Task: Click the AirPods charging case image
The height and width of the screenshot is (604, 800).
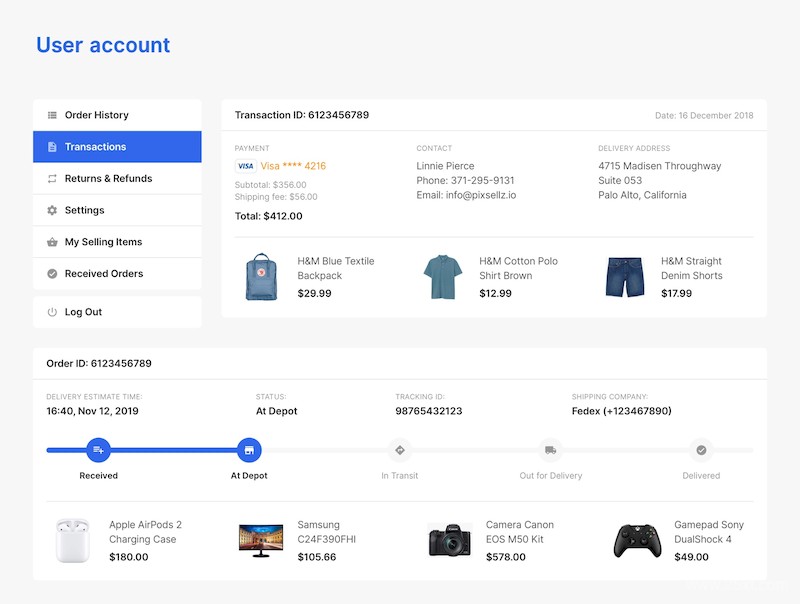Action: click(72, 541)
